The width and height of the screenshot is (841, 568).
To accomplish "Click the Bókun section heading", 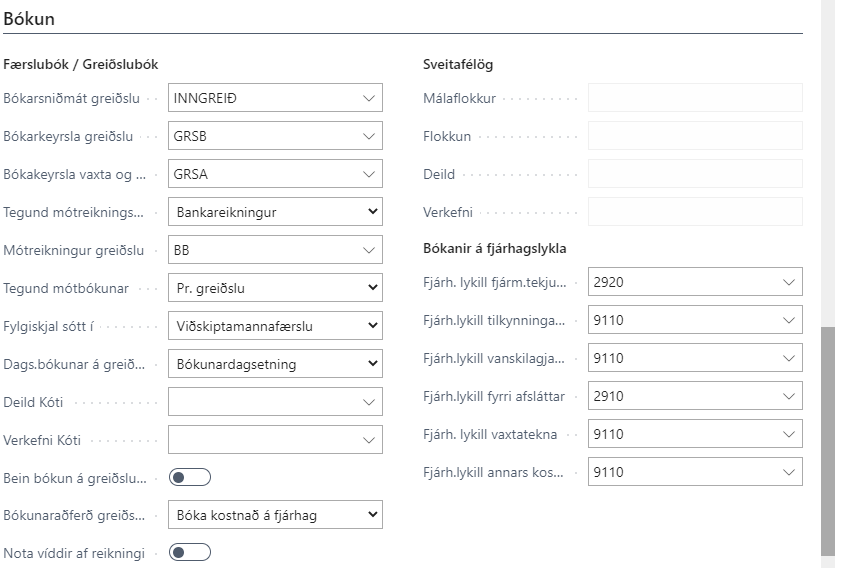I will (x=29, y=19).
